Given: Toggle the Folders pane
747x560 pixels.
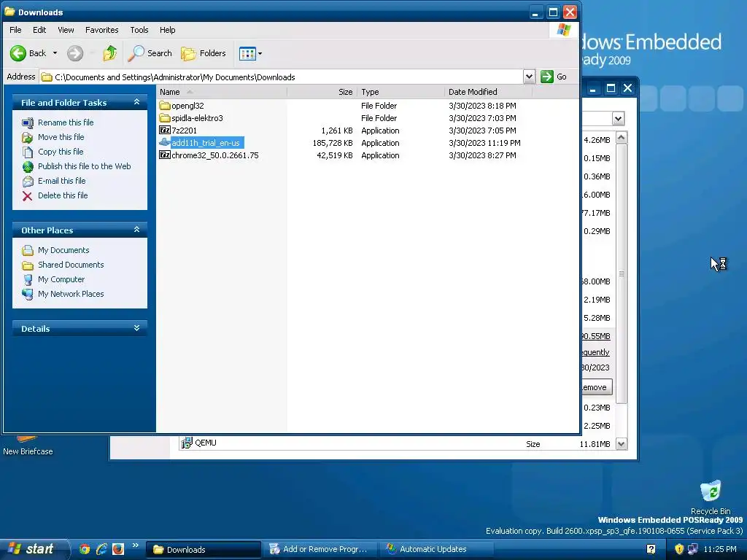Looking at the screenshot, I should (x=204, y=53).
